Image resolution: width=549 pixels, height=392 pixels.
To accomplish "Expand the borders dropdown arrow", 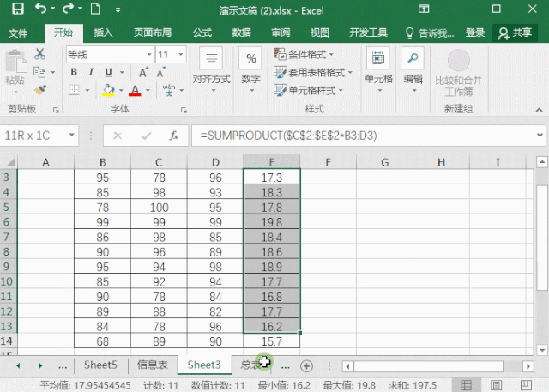I will tap(87, 90).
